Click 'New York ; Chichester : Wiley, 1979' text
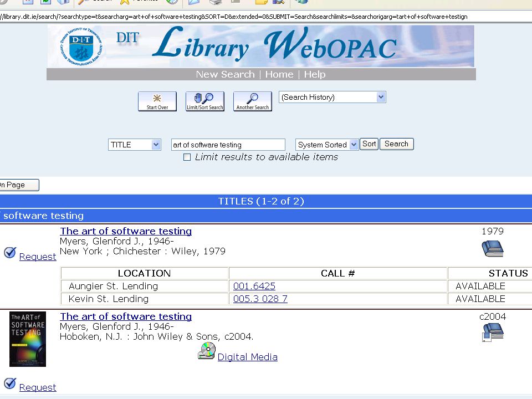 point(142,252)
